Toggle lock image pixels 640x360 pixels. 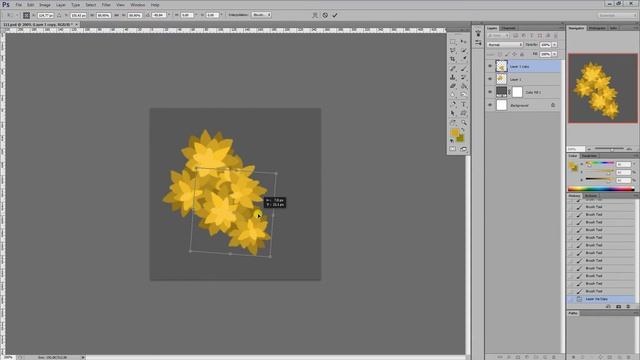pyautogui.click(x=507, y=54)
